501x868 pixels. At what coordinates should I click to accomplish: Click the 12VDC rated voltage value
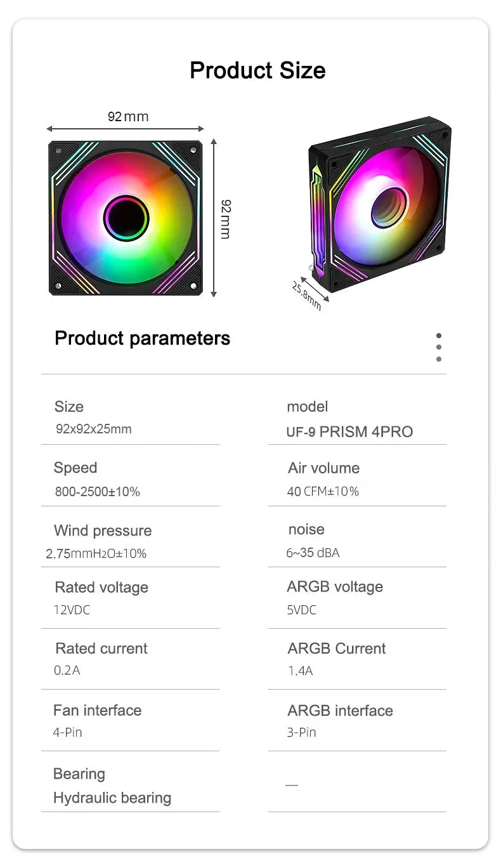(x=72, y=610)
